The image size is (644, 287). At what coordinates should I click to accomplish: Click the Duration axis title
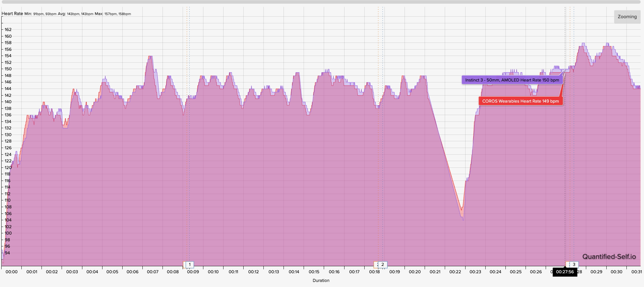tap(321, 280)
